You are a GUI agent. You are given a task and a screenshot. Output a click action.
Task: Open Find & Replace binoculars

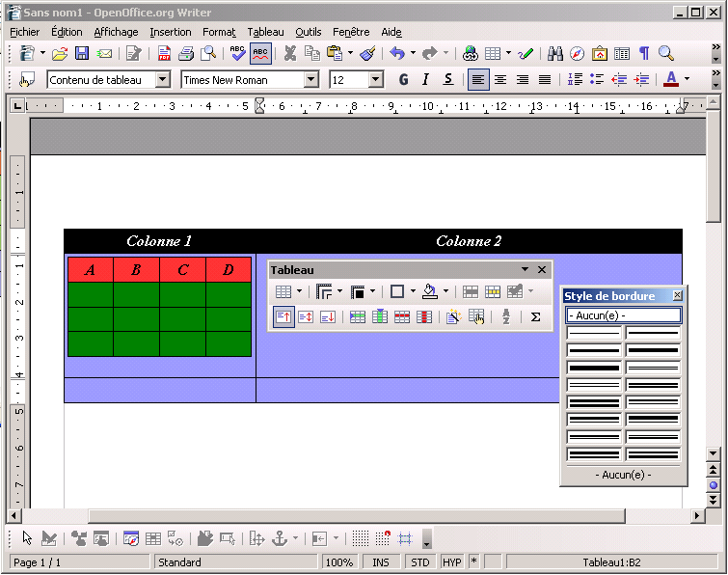pos(554,53)
